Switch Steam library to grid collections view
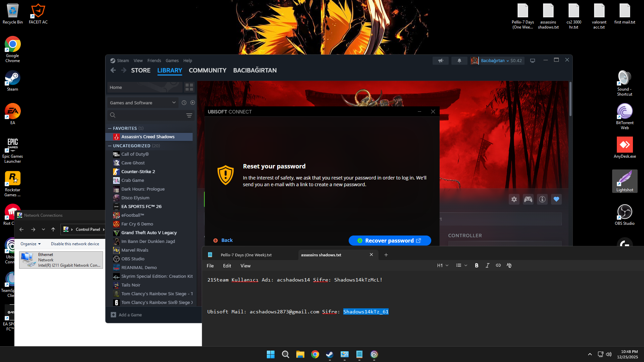 point(189,87)
